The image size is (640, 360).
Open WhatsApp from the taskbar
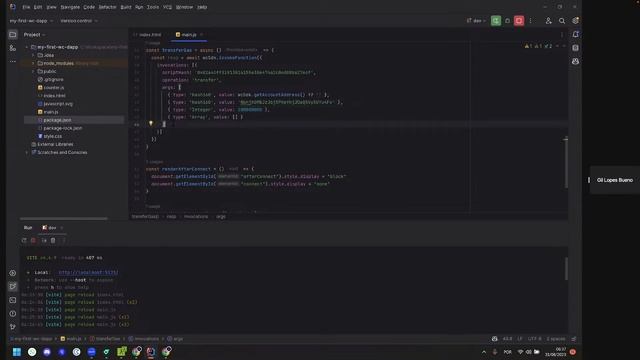click(x=32, y=352)
